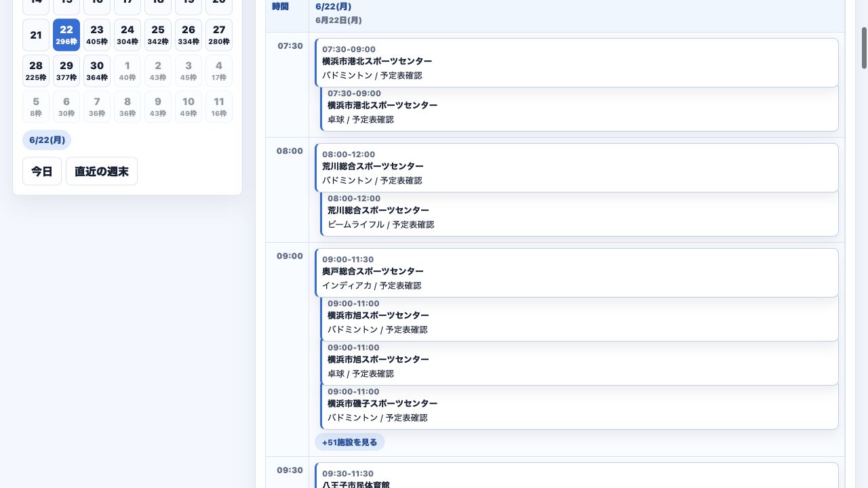Viewport: 868px width, 488px height.
Task: Select next-month date 8 with 36枠
Action: tap(127, 106)
